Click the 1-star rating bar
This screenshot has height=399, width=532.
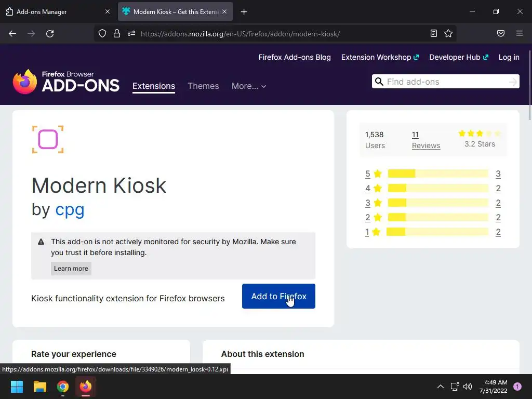[x=437, y=232]
